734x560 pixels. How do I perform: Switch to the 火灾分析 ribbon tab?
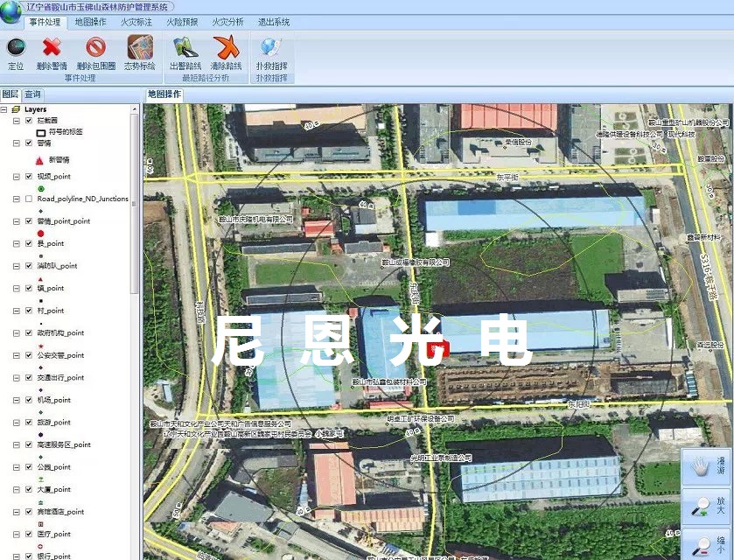[x=227, y=22]
